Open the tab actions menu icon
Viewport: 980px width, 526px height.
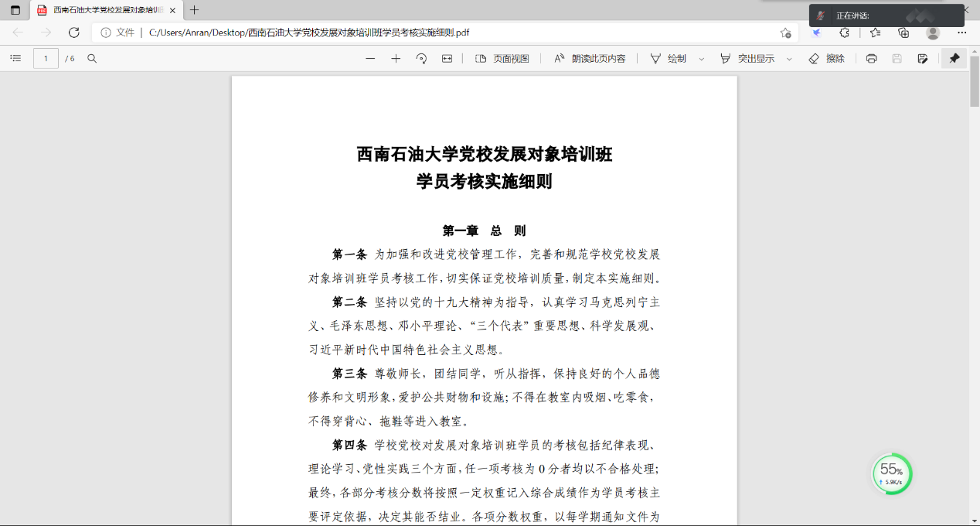click(15, 10)
